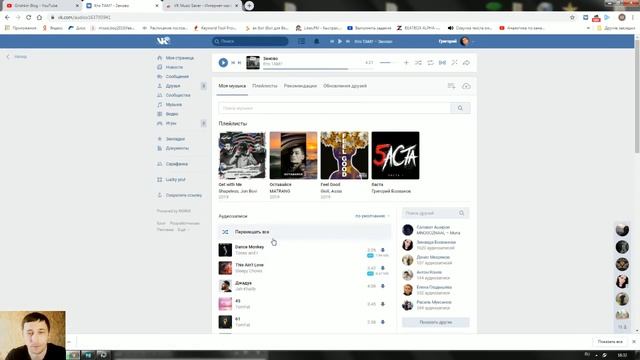Screen dimensions: 640x360
Task: Click Показать все in downloads bar
Action: (610, 342)
